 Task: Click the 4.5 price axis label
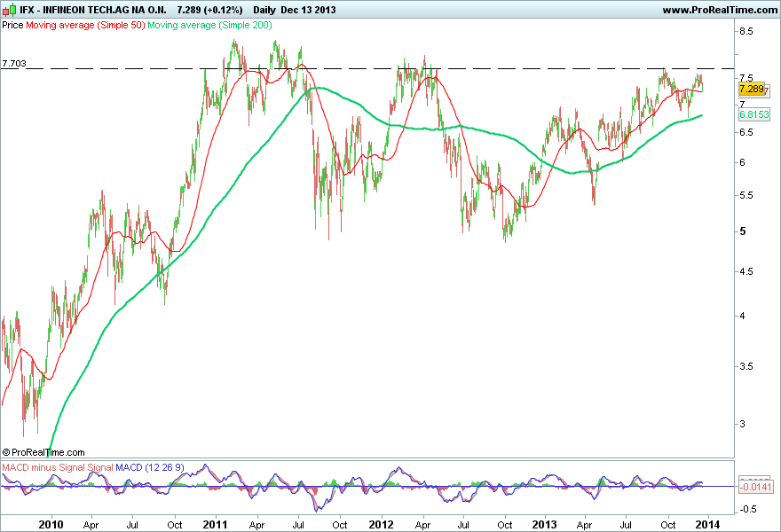746,271
